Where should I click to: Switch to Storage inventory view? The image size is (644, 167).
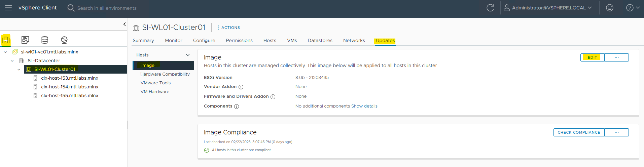(45, 40)
